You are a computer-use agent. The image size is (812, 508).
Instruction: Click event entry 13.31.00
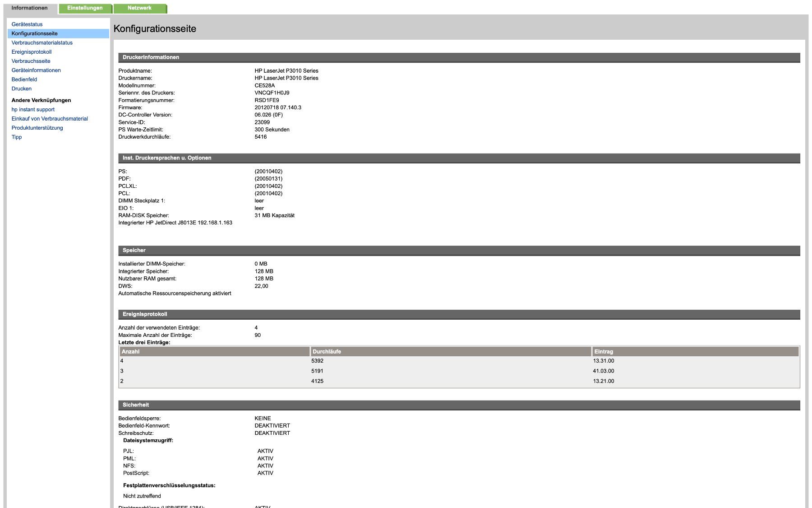604,361
